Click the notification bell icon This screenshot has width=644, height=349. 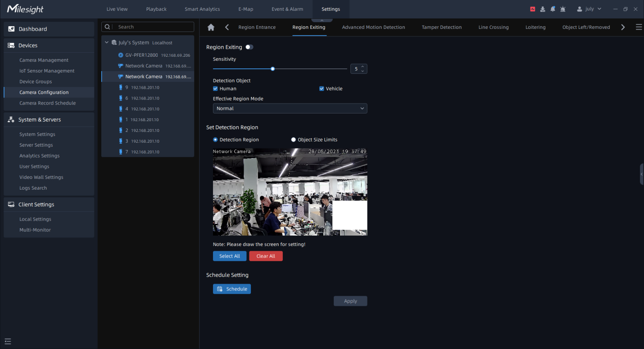click(553, 9)
